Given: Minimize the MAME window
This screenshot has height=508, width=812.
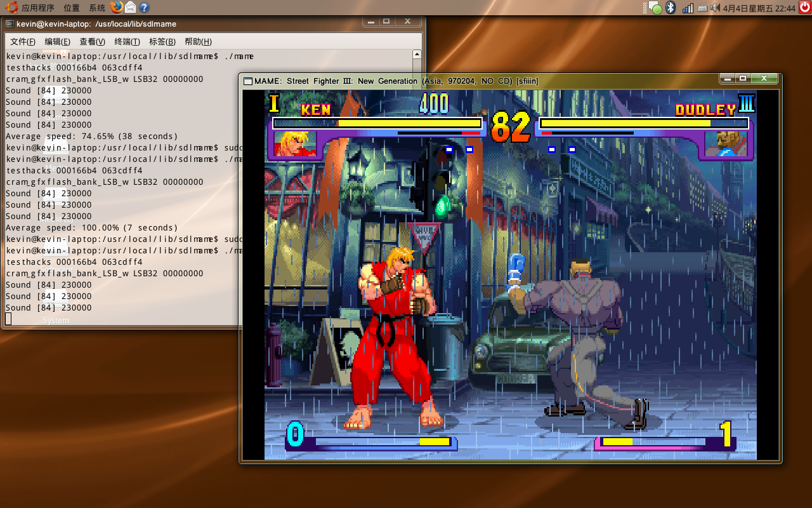Looking at the screenshot, I should pos(727,77).
